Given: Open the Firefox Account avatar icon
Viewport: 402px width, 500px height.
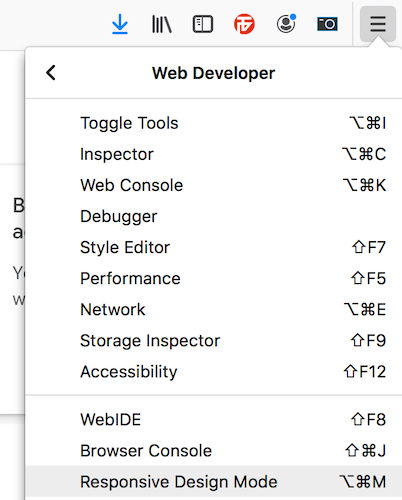Looking at the screenshot, I should pos(286,24).
